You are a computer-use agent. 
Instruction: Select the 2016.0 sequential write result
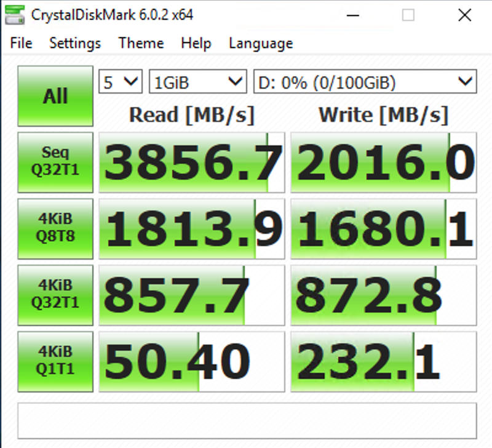[383, 162]
